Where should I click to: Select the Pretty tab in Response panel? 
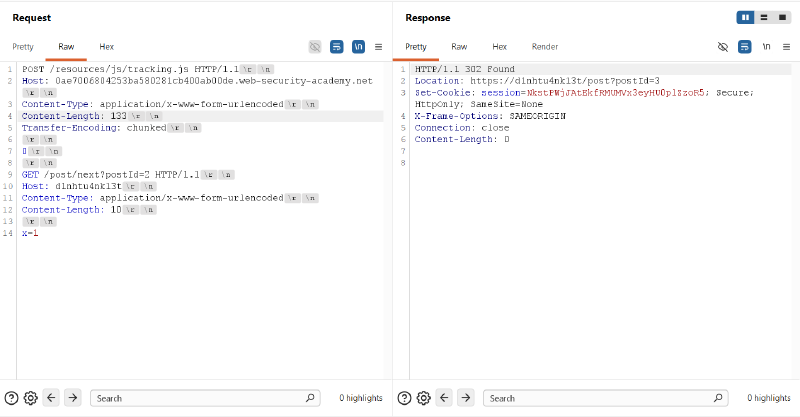pos(416,46)
